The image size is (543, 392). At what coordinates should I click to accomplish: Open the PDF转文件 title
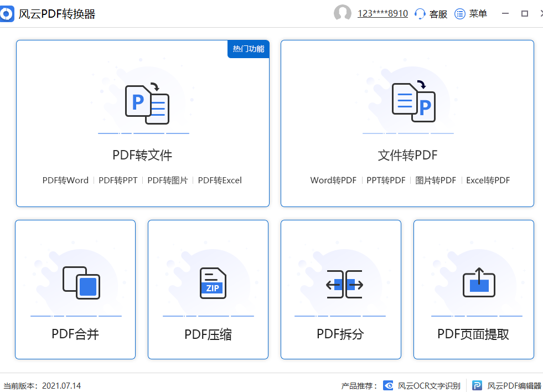click(x=142, y=155)
